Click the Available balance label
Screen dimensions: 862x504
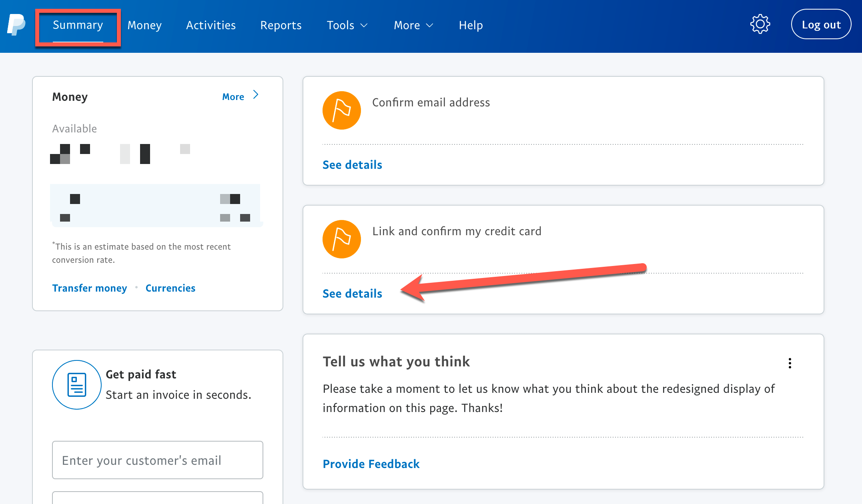tap(74, 129)
